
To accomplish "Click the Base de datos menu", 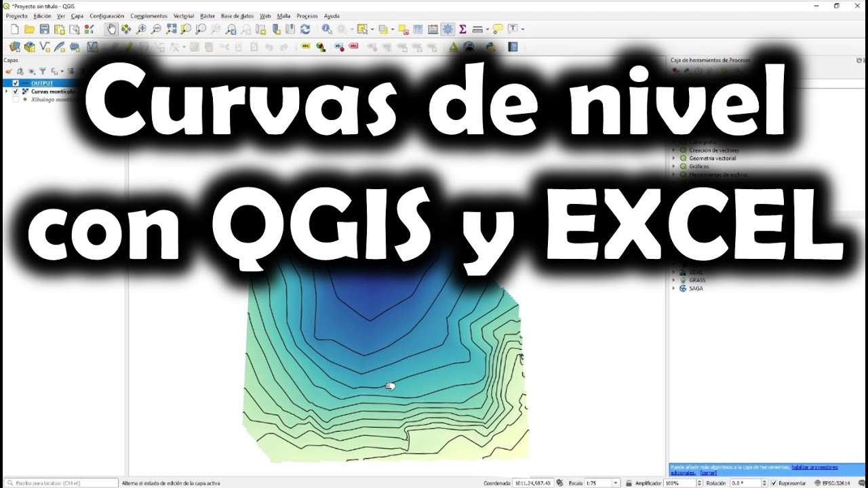I will coord(237,16).
